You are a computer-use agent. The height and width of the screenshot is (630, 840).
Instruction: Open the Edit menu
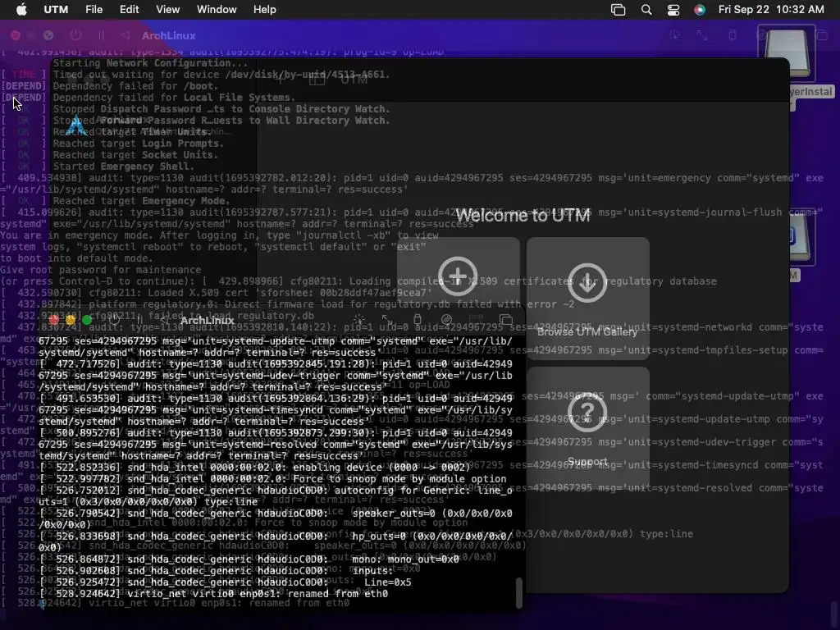click(x=129, y=10)
